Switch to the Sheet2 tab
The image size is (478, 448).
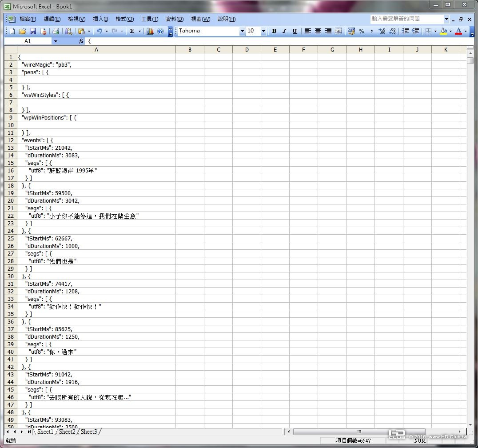(67, 432)
